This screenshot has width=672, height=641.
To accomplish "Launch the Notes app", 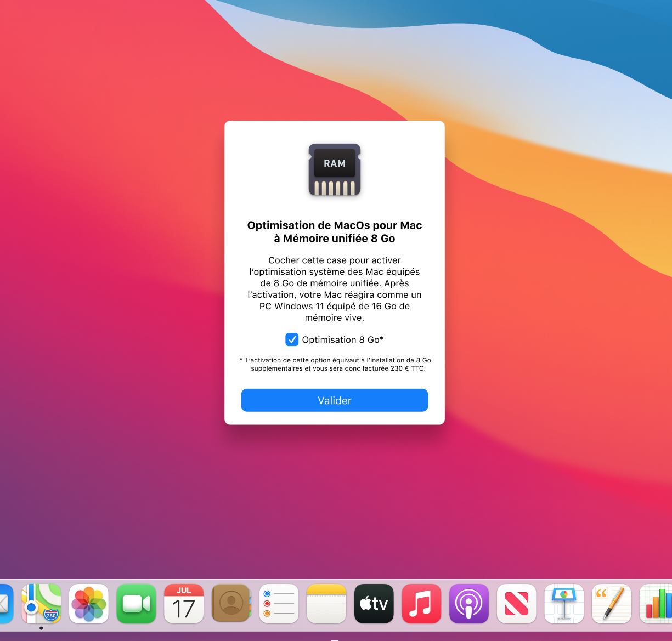I will click(x=326, y=604).
